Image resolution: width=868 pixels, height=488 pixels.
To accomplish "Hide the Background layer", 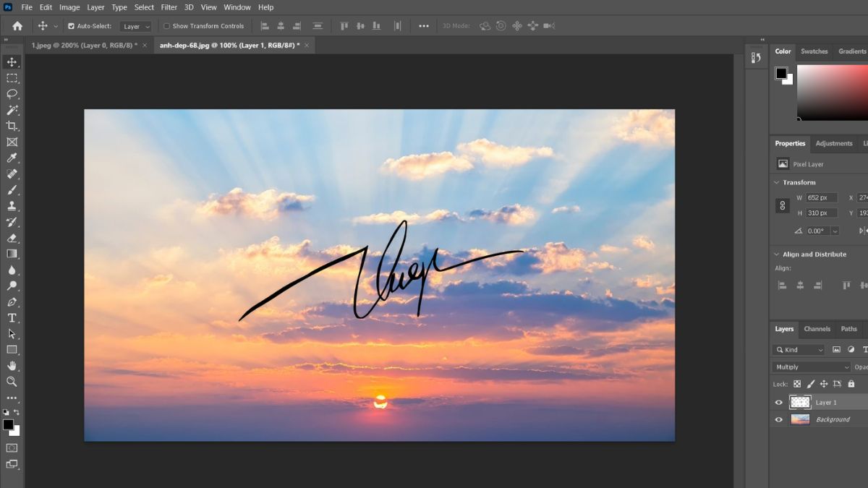I will coord(778,419).
